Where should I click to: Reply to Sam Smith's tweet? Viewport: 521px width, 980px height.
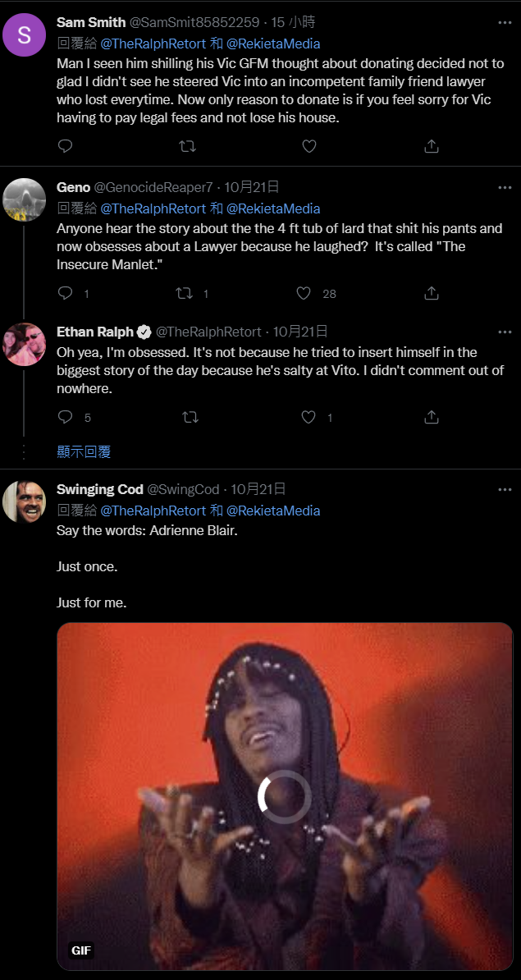[x=66, y=146]
